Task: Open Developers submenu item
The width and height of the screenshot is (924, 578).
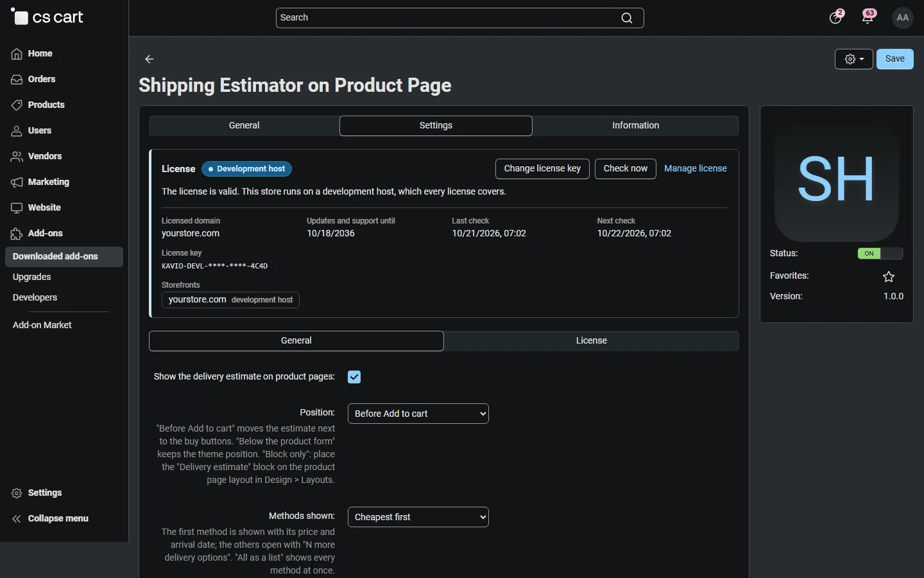Action: [x=35, y=298]
